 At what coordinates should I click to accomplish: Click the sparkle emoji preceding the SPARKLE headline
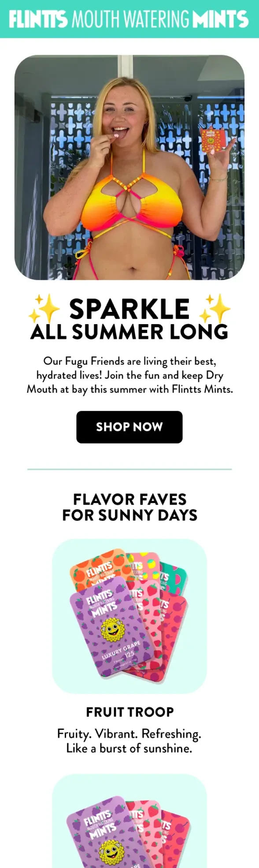pyautogui.click(x=44, y=309)
